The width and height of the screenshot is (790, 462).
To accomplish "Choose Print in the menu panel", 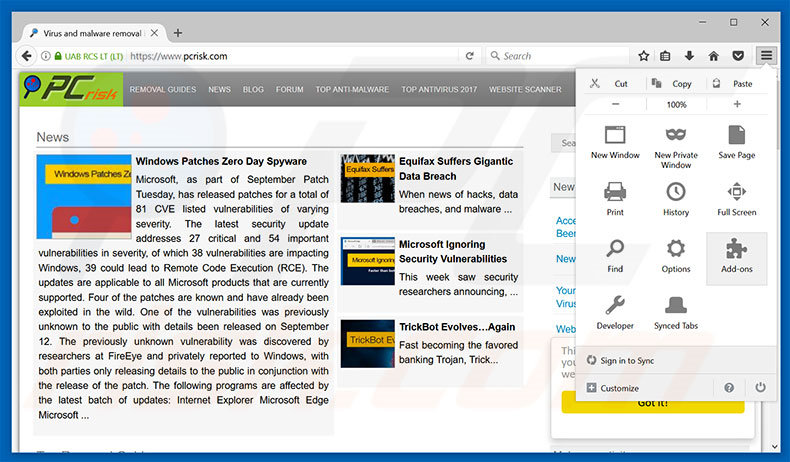I will tap(615, 200).
